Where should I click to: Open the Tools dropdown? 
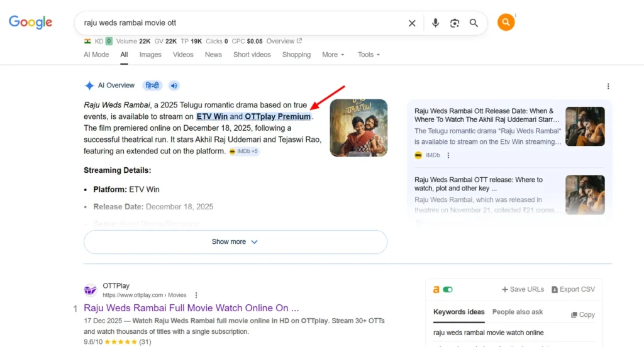[369, 55]
